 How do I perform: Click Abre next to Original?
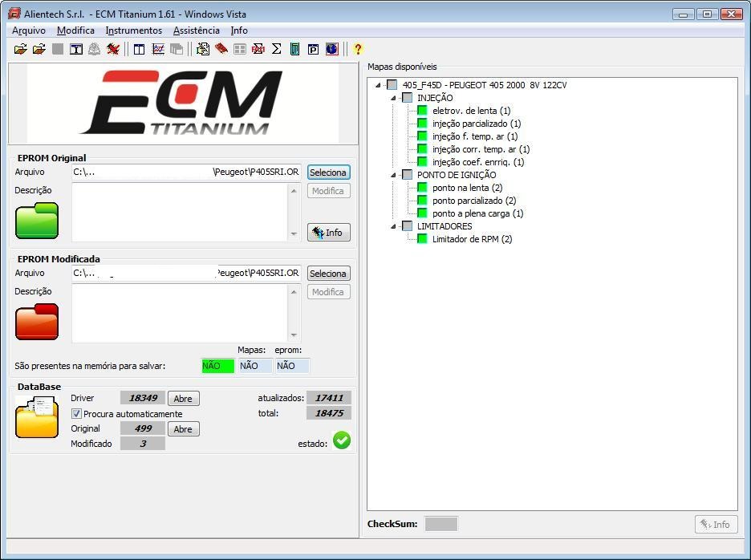[183, 429]
